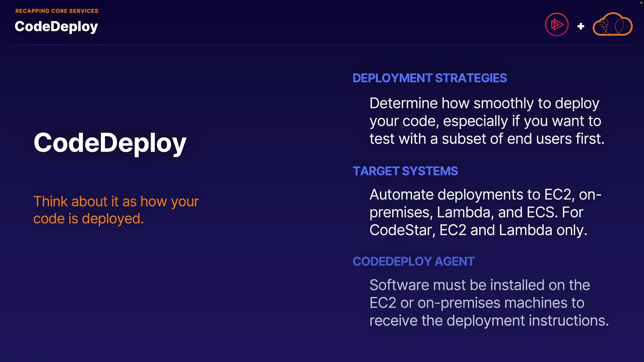
Task: Click 'Determine how smoothly to deploy' paragraph
Action: 484,103
